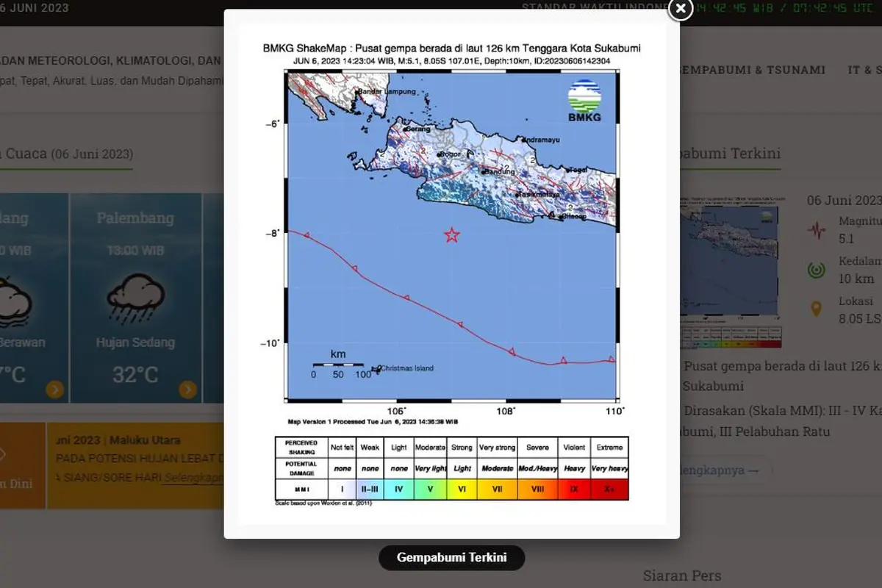Click the MMI VIII orange color cell

(x=537, y=488)
